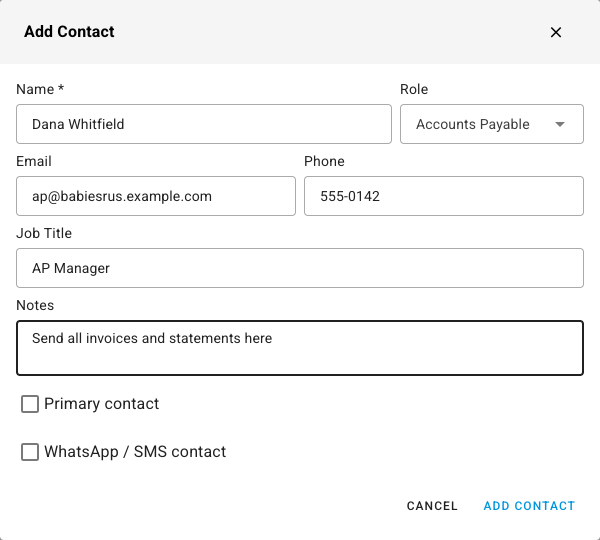Click the Job Title label

(44, 233)
